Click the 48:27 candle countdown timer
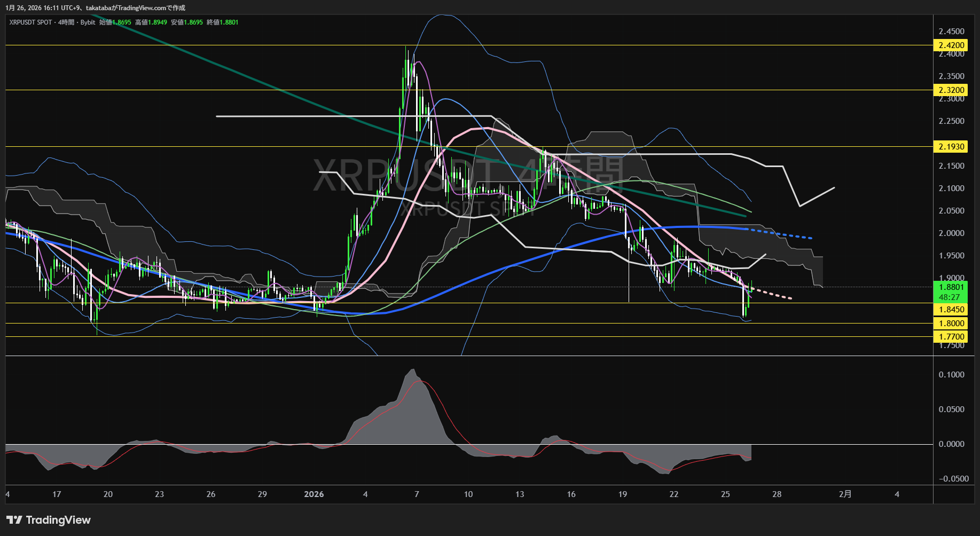980x536 pixels. click(949, 297)
